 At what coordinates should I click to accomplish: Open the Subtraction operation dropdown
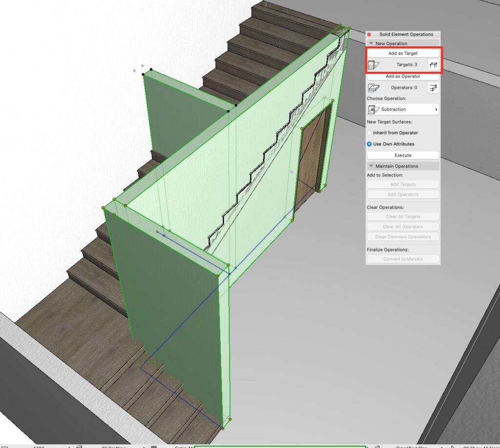tap(403, 109)
